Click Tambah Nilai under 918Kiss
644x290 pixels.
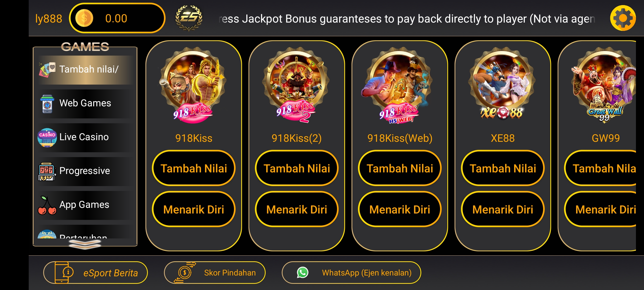[x=193, y=168]
